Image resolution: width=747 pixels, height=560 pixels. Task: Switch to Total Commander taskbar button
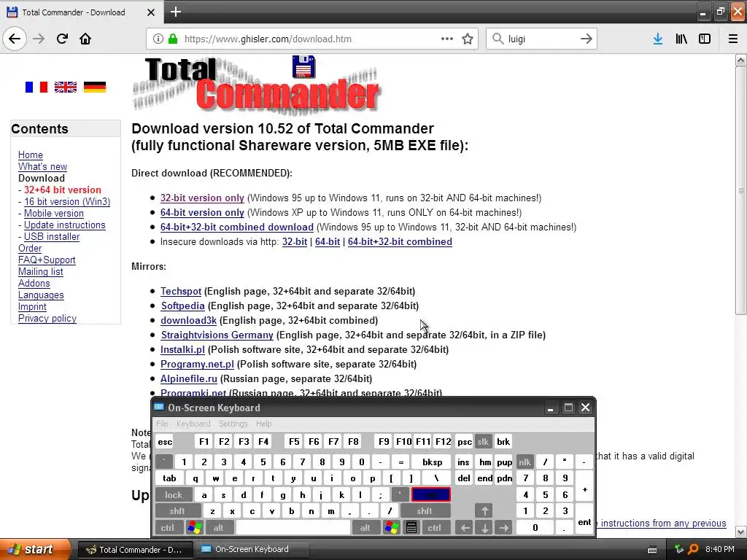[135, 550]
